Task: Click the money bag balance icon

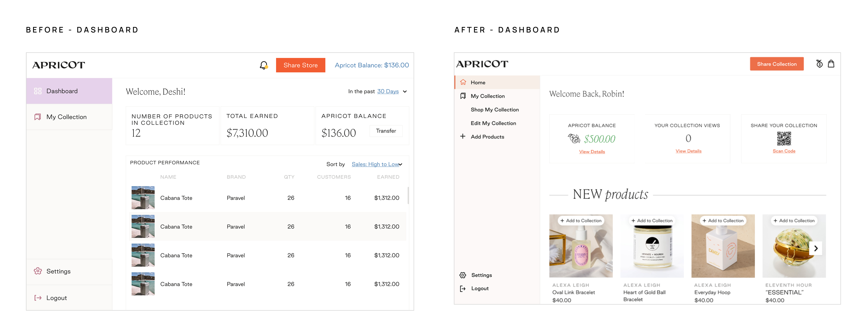Action: click(x=819, y=64)
